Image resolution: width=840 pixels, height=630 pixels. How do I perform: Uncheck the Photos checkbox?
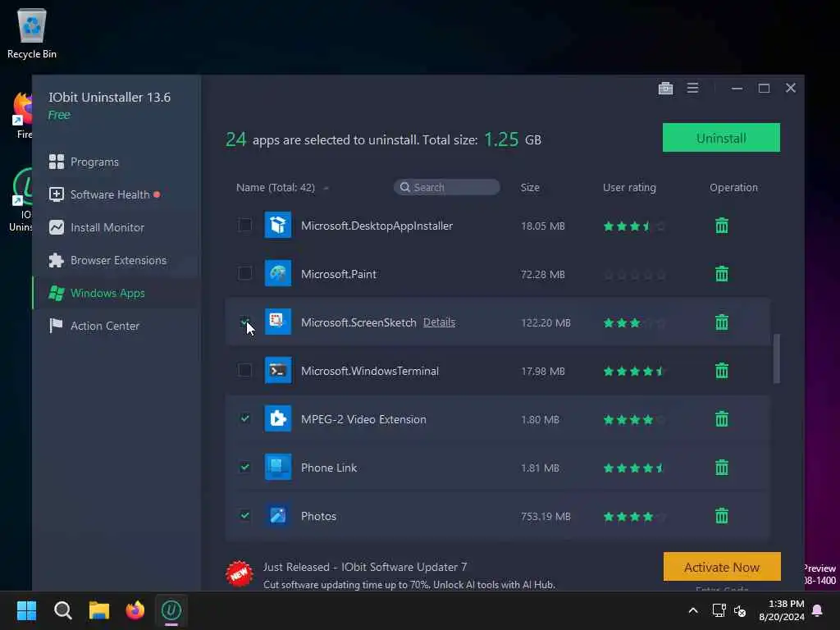tap(244, 515)
